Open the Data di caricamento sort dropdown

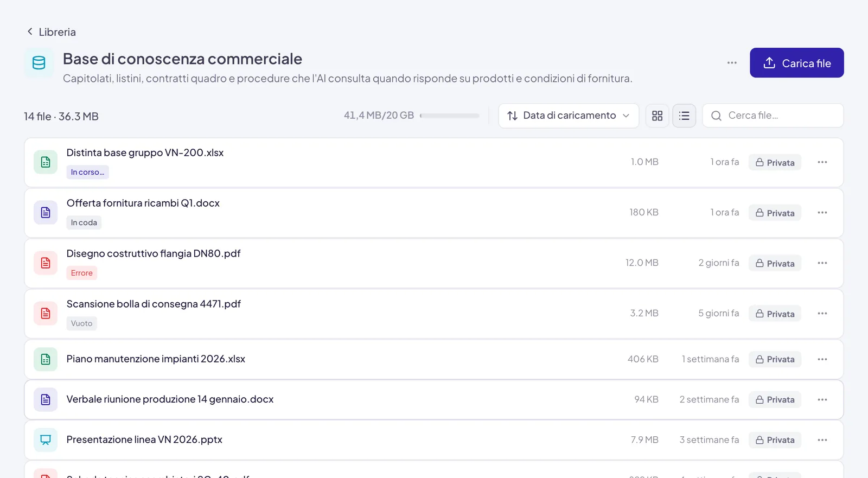(569, 116)
